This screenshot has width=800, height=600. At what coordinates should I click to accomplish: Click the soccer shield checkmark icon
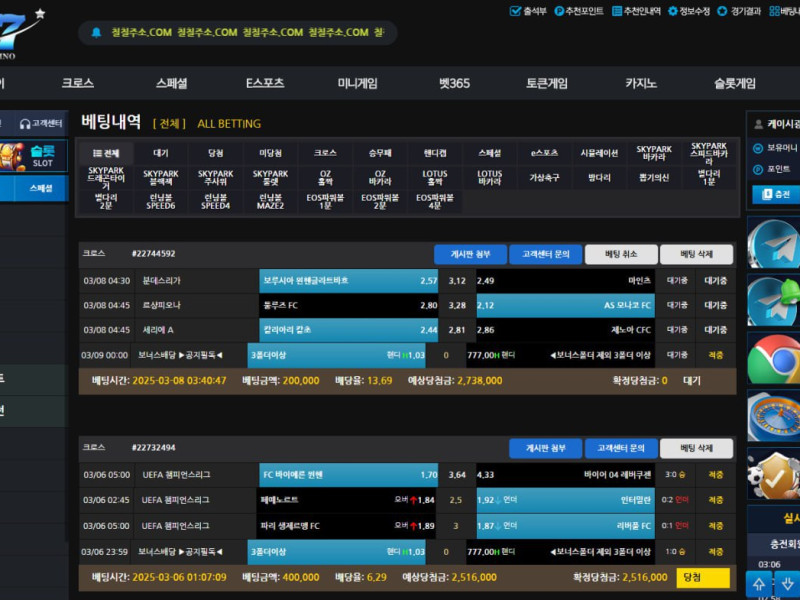click(x=773, y=475)
